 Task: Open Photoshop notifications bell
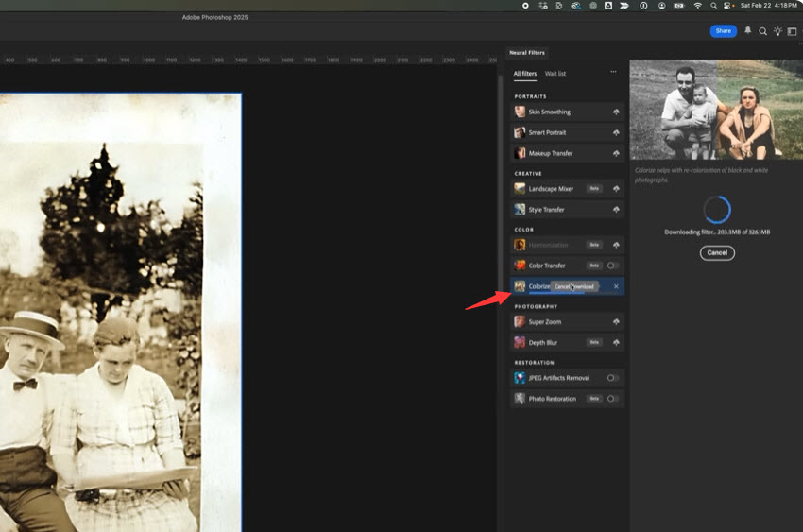[x=747, y=31]
